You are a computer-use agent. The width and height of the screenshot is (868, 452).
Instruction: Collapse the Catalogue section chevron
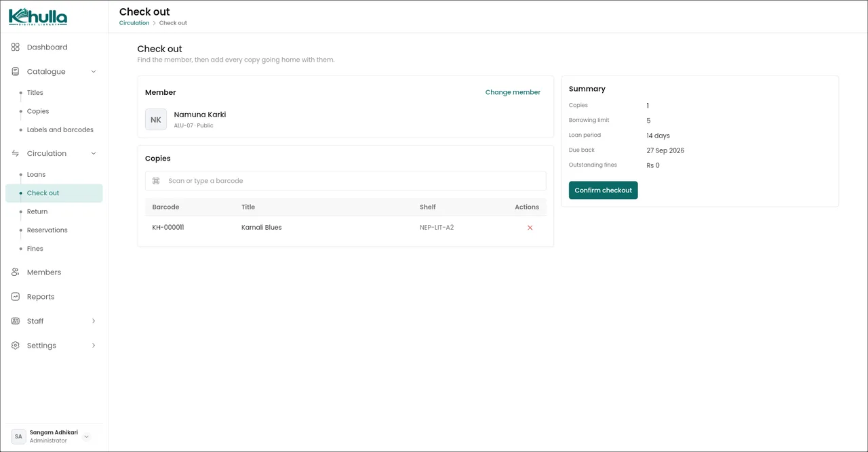(94, 72)
